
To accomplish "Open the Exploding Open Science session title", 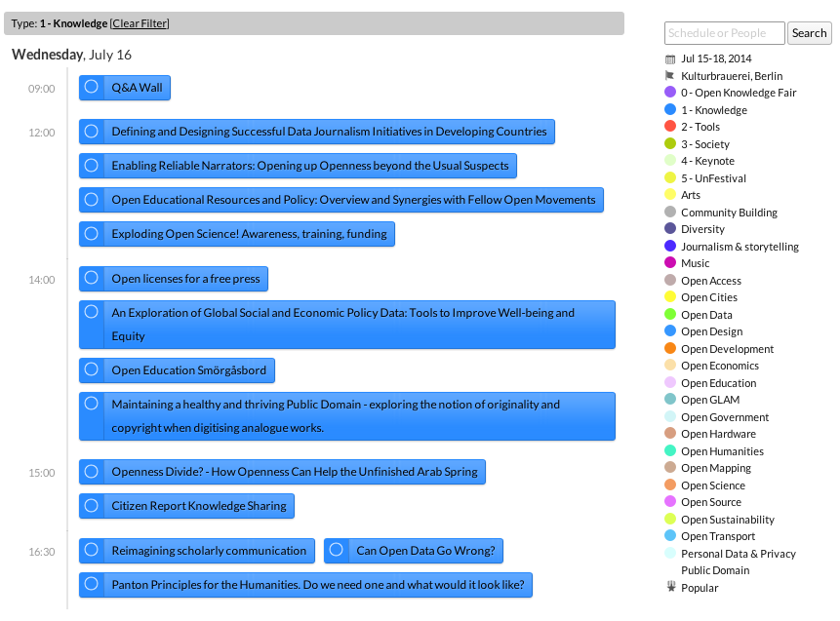I will (x=249, y=234).
